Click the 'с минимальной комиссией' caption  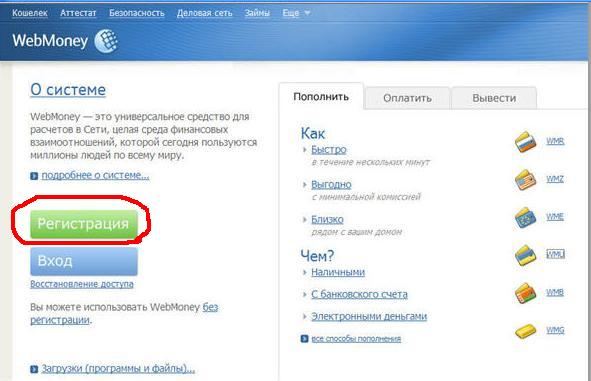[x=366, y=197]
